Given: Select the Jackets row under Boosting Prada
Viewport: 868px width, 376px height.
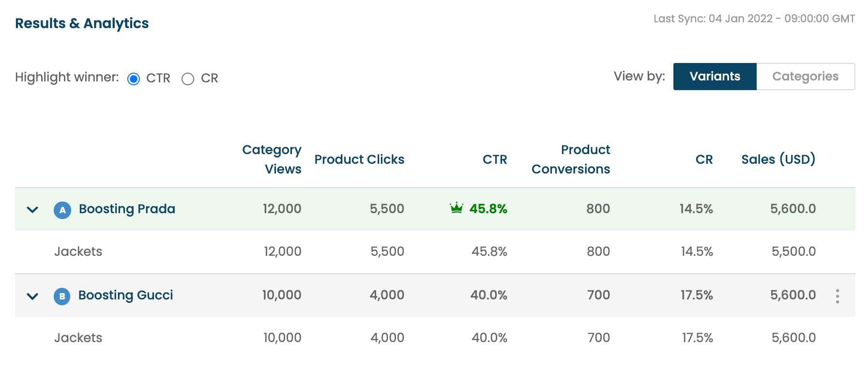Looking at the screenshot, I should coord(435,252).
